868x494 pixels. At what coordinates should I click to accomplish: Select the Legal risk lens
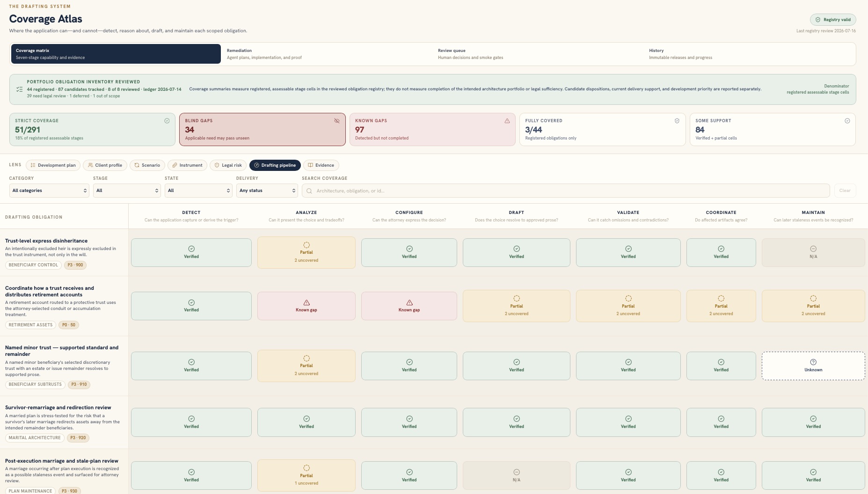click(x=228, y=165)
